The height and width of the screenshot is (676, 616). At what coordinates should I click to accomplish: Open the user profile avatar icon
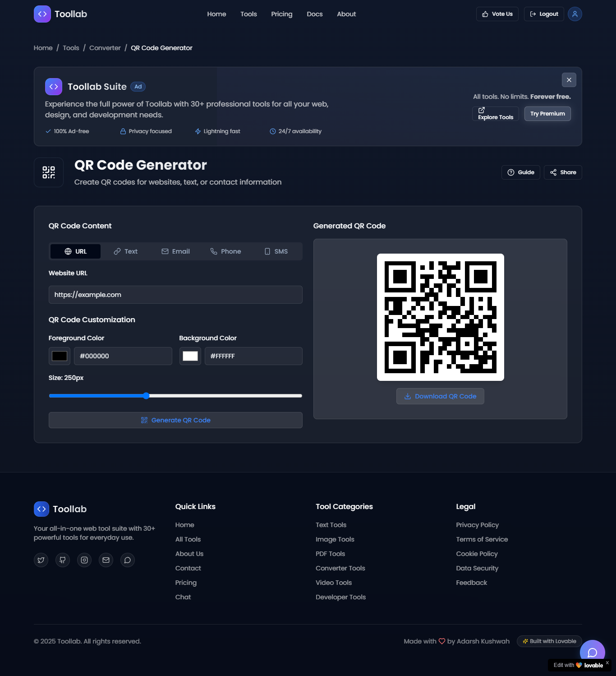pyautogui.click(x=575, y=14)
